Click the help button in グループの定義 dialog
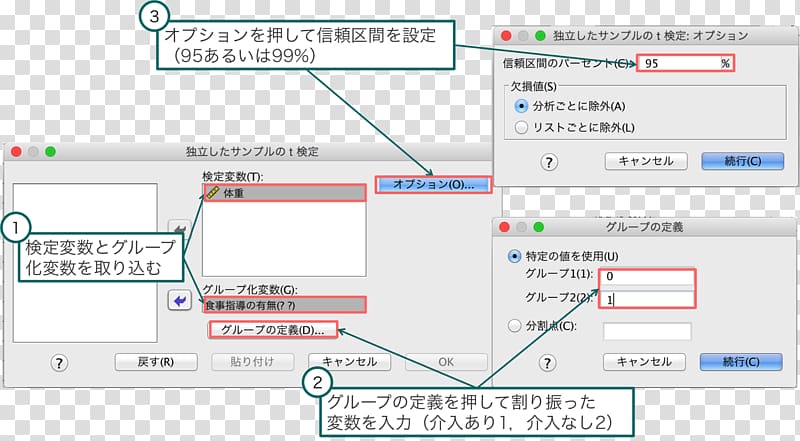The image size is (800, 441). (x=548, y=362)
